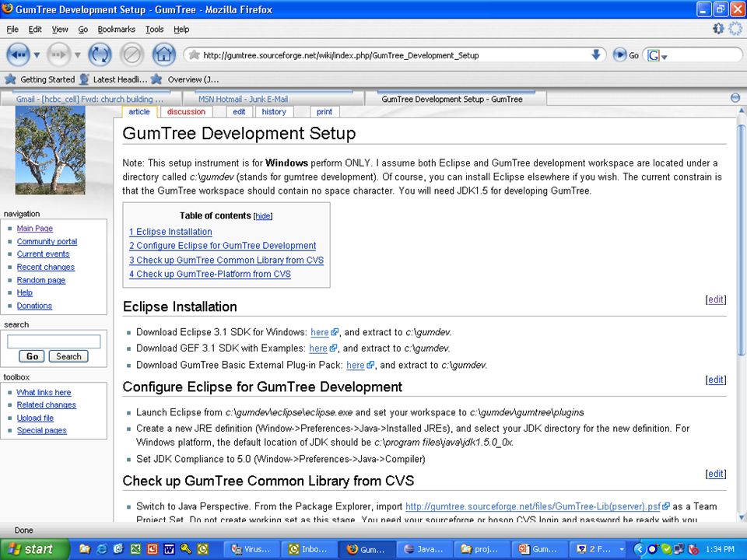Edit the Configure Eclipse section
Viewport: 747px width, 560px height.
(716, 379)
